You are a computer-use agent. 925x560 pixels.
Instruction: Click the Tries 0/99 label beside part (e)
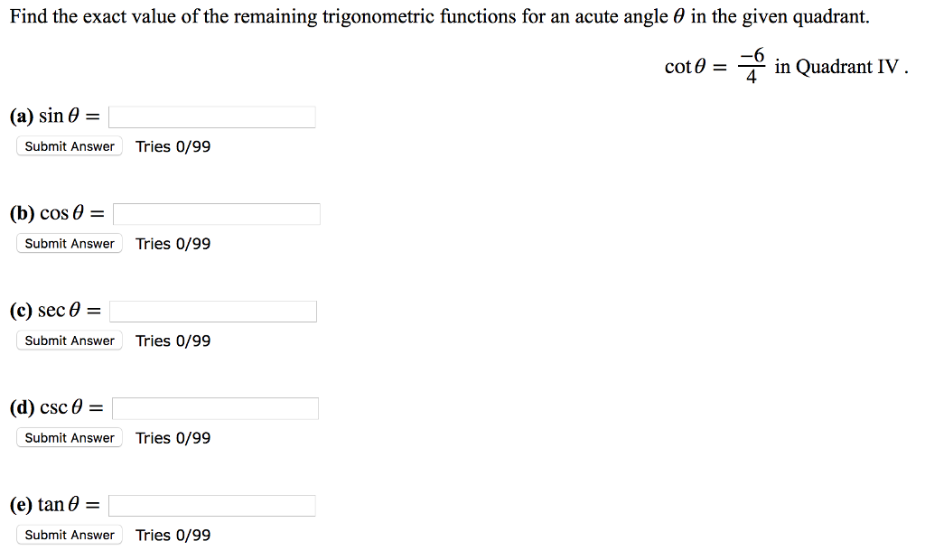pyautogui.click(x=173, y=535)
